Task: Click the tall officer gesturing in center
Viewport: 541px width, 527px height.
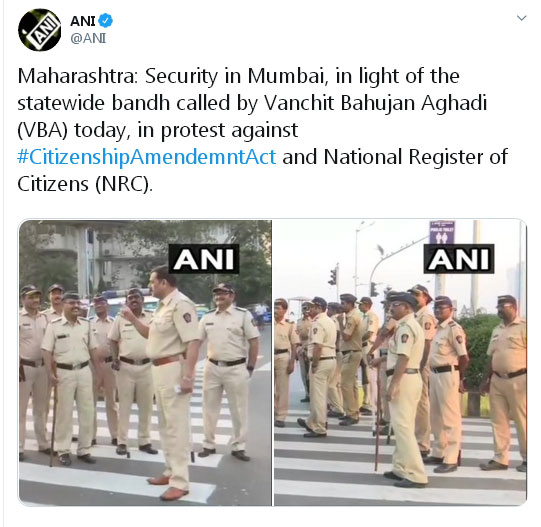Action: click(x=168, y=380)
